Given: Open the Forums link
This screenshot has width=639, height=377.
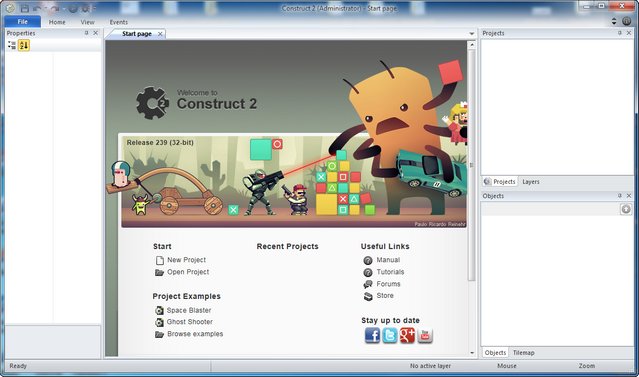Looking at the screenshot, I should [388, 284].
